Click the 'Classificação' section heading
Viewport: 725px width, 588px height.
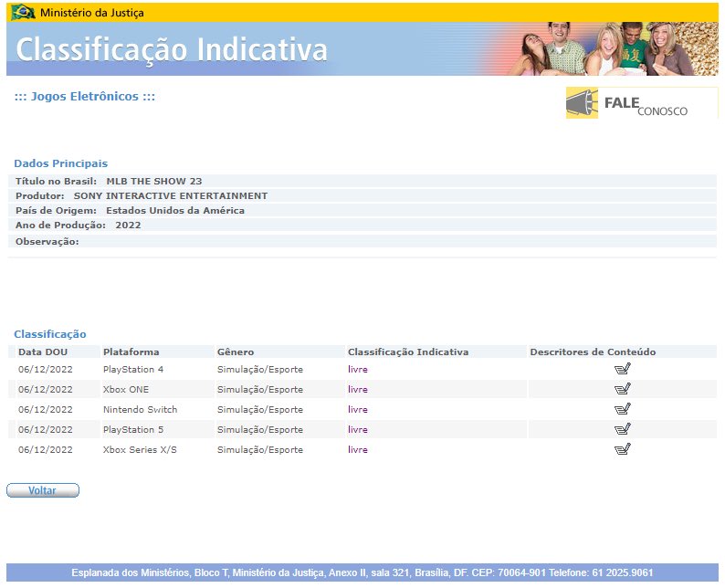coord(50,334)
